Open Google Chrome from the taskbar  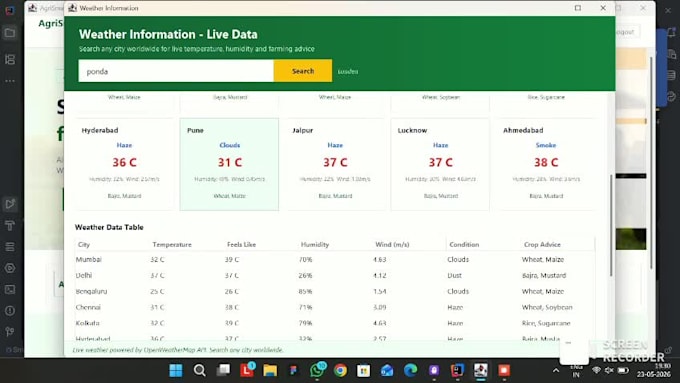[x=340, y=370]
